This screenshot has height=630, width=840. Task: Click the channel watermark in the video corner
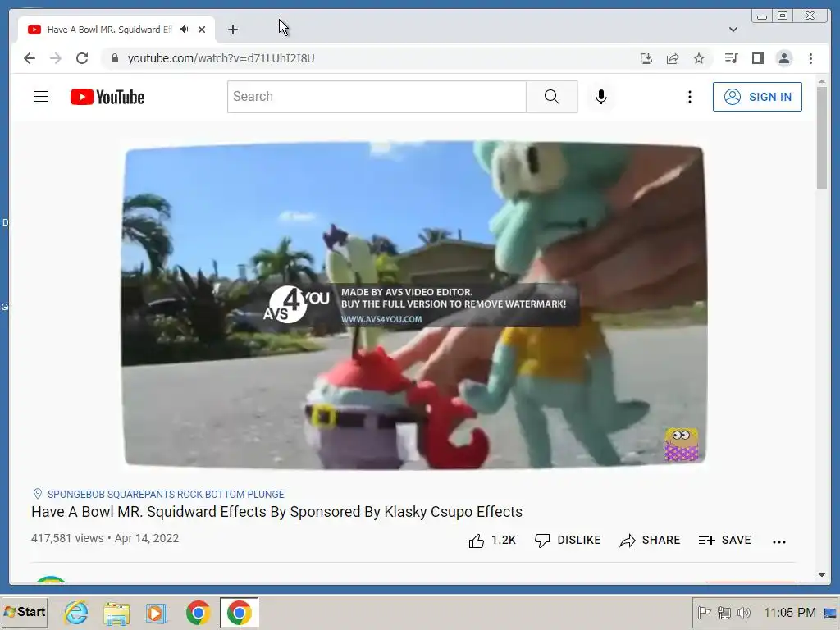682,444
